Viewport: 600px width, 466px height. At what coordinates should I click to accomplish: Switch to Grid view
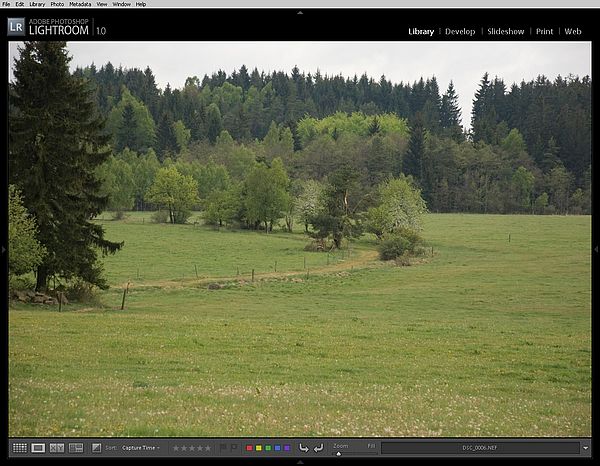pyautogui.click(x=19, y=448)
